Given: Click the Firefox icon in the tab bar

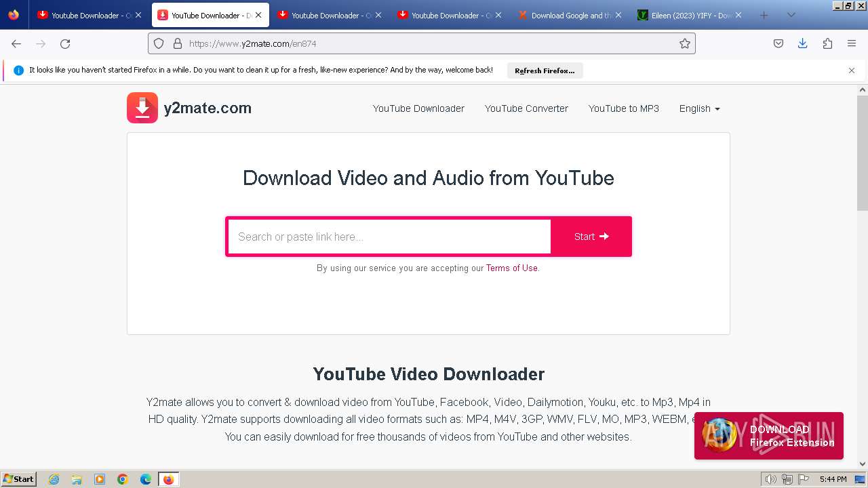Looking at the screenshot, I should click(14, 15).
